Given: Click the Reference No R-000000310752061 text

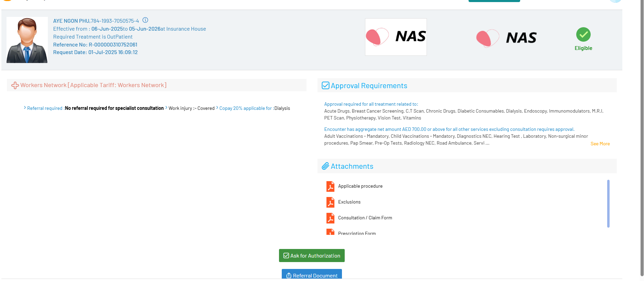Looking at the screenshot, I should click(95, 45).
